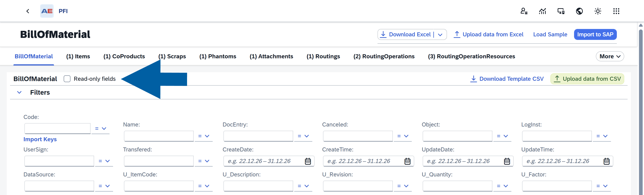Select the BillOfMaterial tab
The image size is (644, 195).
(x=34, y=56)
